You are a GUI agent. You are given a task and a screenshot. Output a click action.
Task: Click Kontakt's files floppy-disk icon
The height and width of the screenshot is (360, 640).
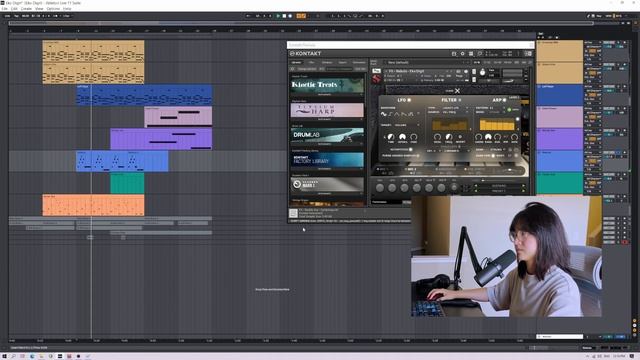[x=454, y=53]
